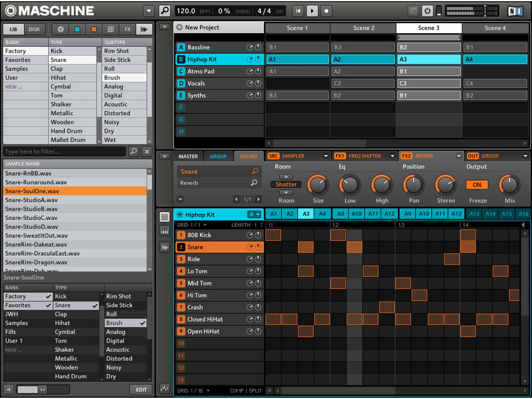Click the sample waveform browser filter icon
This screenshot has width=532, height=399.
(x=144, y=29)
